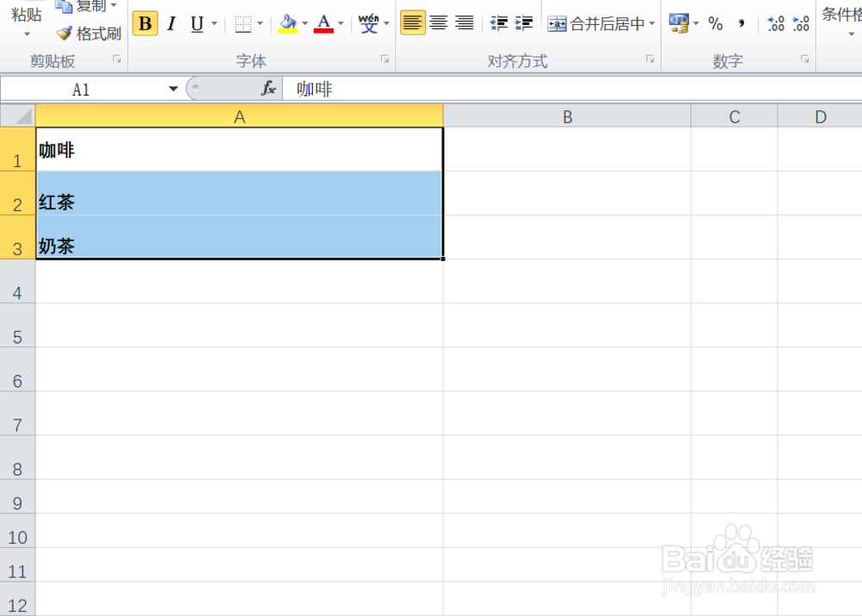Toggle Bold formatting button
This screenshot has height=616, width=862.
(145, 23)
